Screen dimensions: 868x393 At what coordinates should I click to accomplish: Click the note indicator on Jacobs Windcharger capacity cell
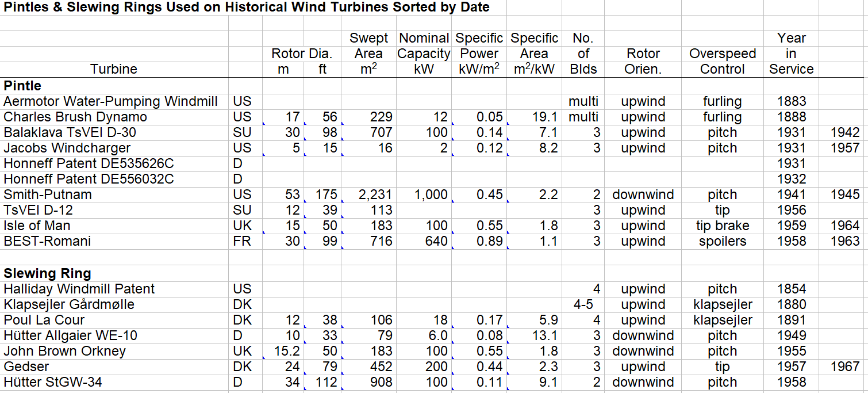[x=452, y=154]
